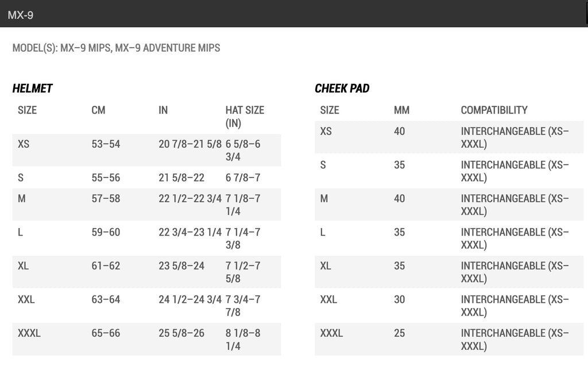The height and width of the screenshot is (366, 588).
Task: Select the 8 1/8–8 1/4 hat size cell
Action: (x=243, y=339)
